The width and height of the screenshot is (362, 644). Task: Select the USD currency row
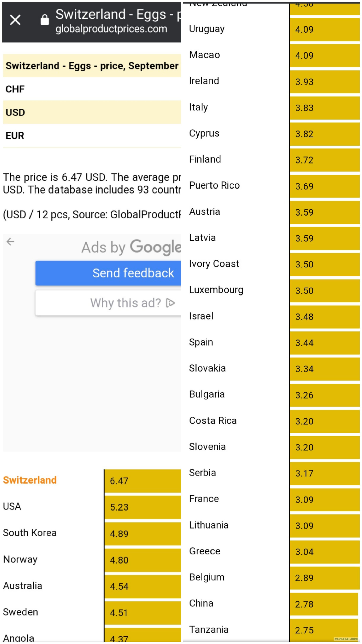(x=92, y=112)
